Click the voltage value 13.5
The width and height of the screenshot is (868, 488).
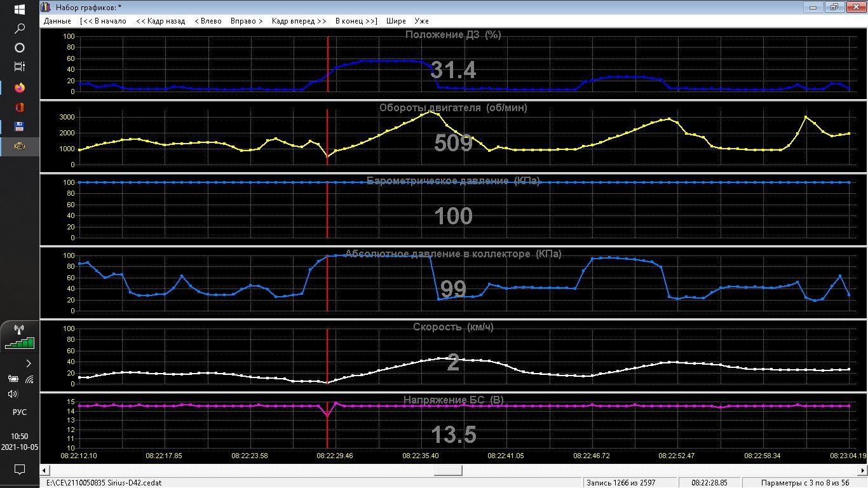pyautogui.click(x=453, y=435)
